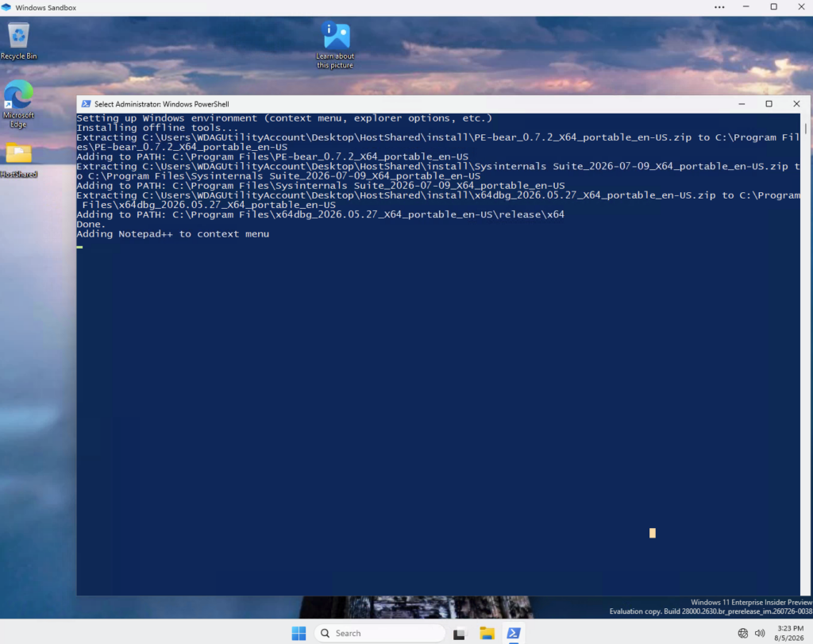The width and height of the screenshot is (813, 644).
Task: Click the PE-bear Adding to PATH line
Action: pyautogui.click(x=272, y=156)
